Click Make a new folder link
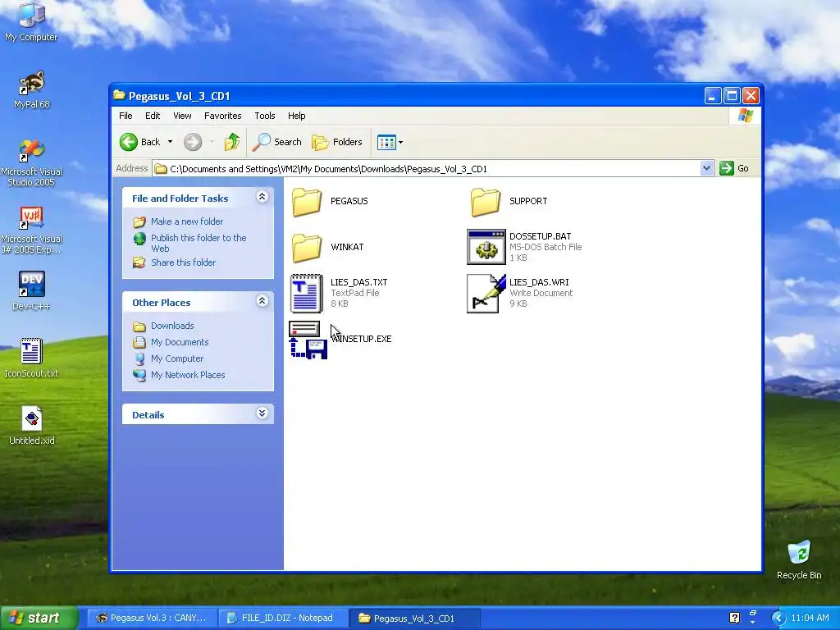Viewport: 840px width, 630px height. 187,221
